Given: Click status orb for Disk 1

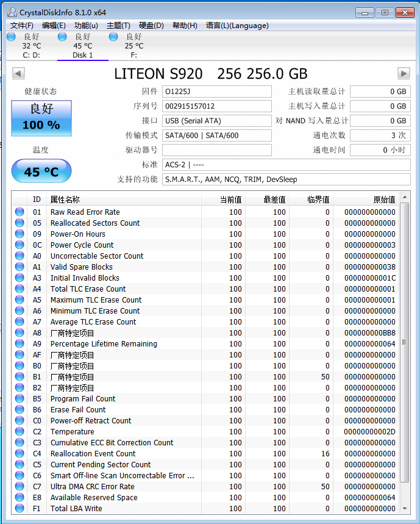Looking at the screenshot, I should pyautogui.click(x=62, y=37).
